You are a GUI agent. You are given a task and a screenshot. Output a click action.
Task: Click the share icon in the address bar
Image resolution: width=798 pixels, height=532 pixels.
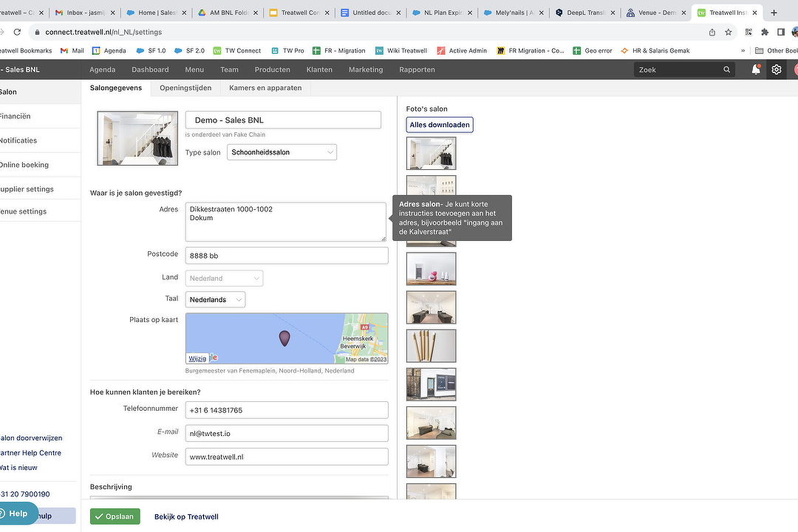[x=712, y=32]
